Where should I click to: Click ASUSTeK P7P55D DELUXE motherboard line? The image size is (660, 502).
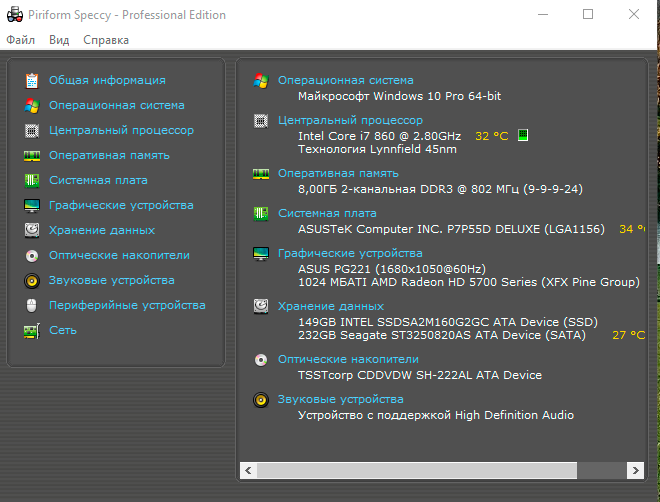[451, 229]
